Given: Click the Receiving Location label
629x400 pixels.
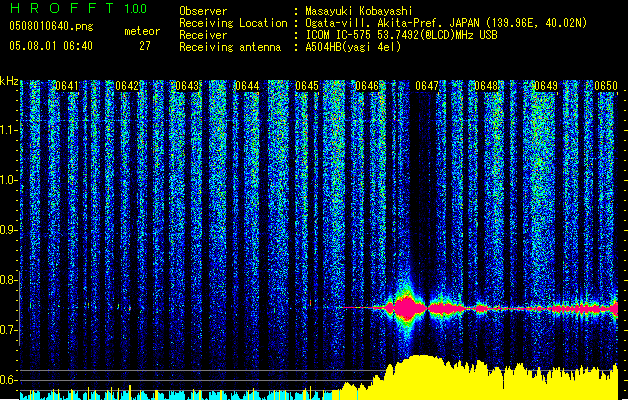Looking at the screenshot, I should pos(233,23).
